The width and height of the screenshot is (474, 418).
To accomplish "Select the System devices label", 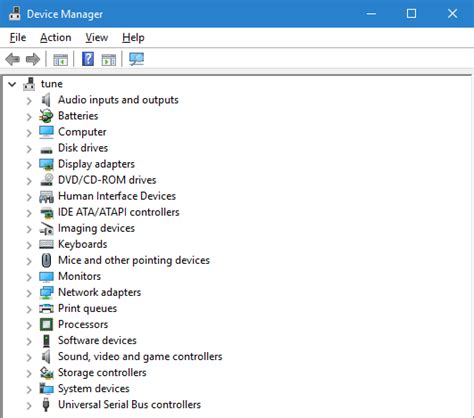I will point(94,389).
